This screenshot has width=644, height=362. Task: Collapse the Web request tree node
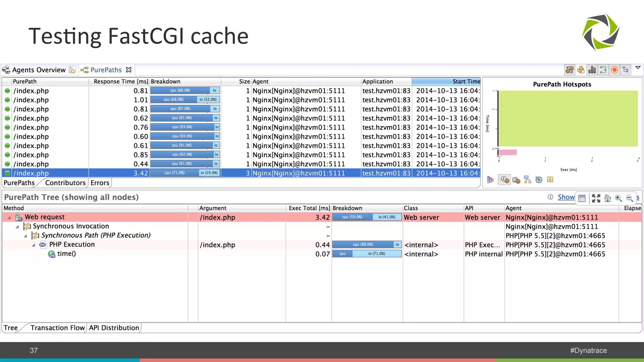click(x=9, y=217)
